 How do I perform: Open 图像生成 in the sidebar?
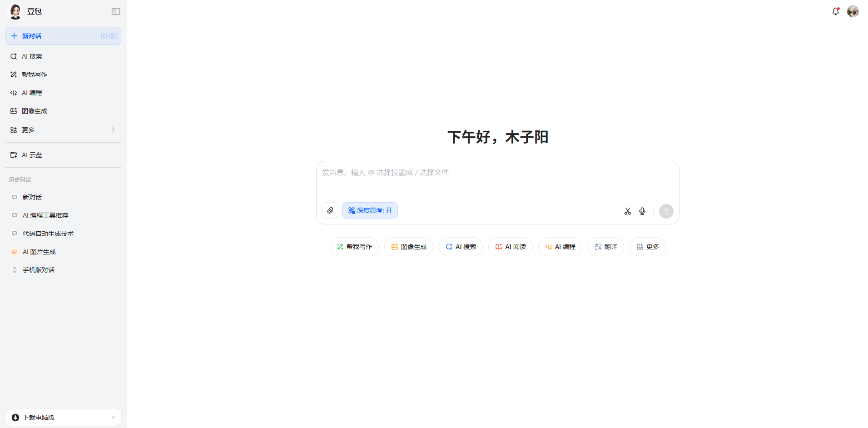[63, 111]
